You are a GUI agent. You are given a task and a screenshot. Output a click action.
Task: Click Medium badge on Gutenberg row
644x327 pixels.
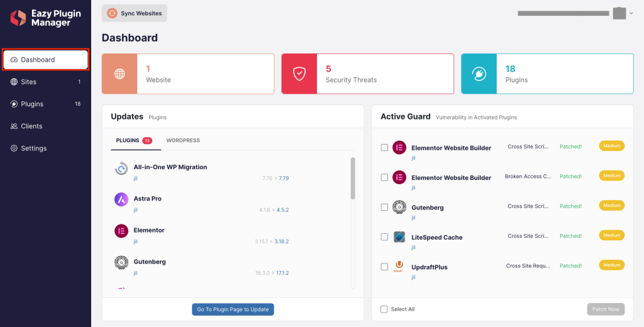tap(611, 206)
